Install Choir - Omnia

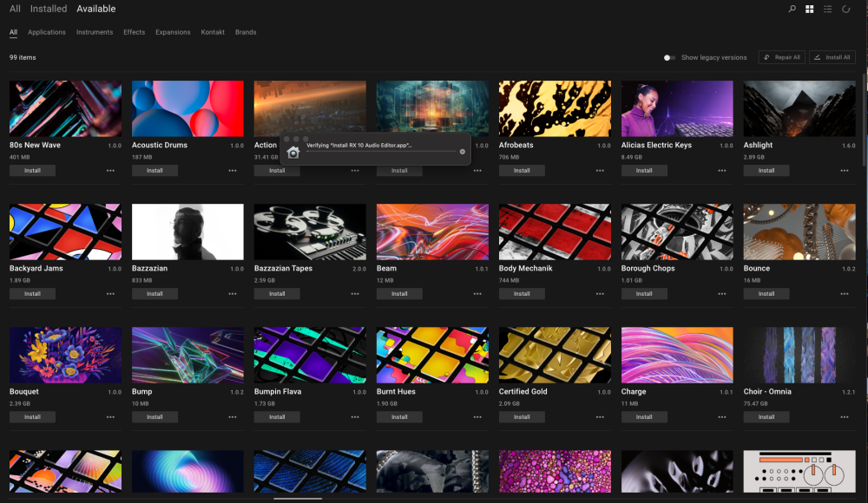[x=766, y=417]
